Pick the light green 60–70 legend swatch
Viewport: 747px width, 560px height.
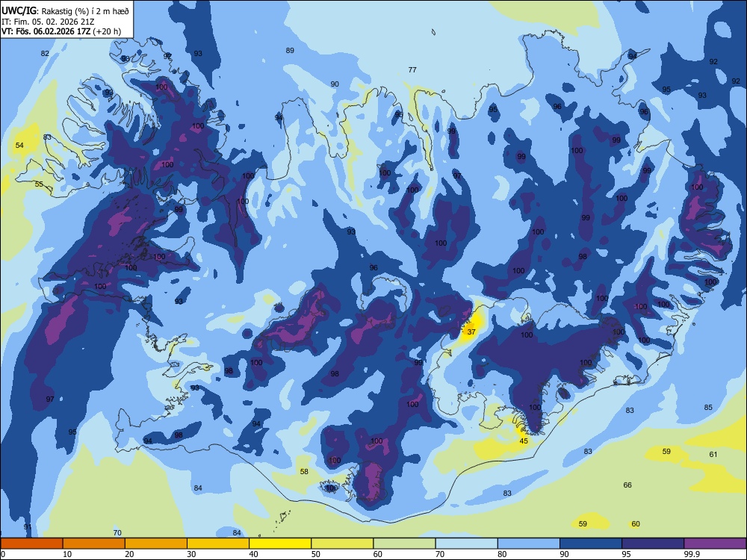click(x=404, y=544)
